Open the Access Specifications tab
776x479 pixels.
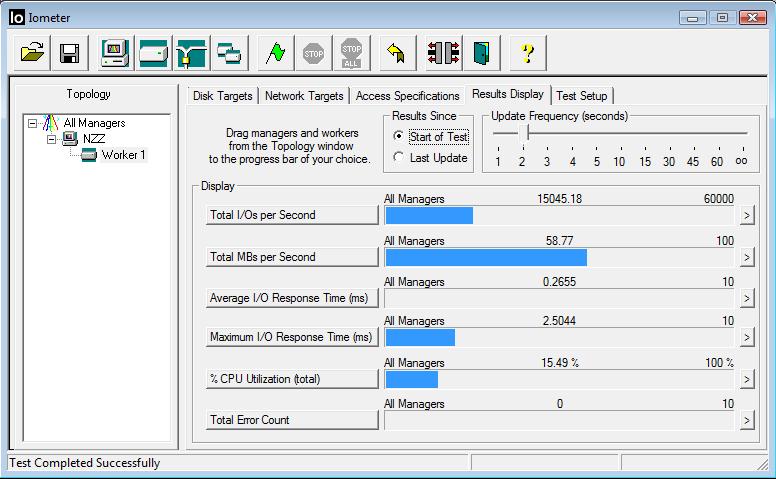(407, 96)
